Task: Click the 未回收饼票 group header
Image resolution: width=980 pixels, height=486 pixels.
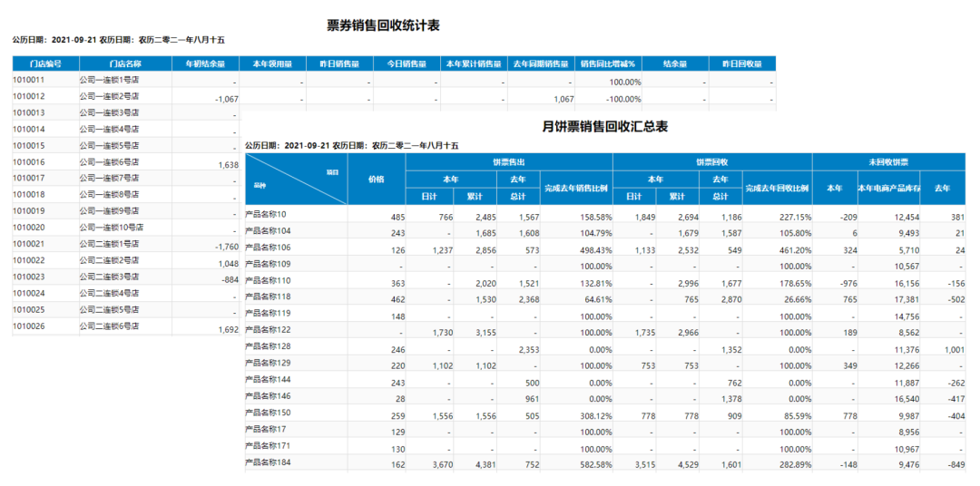Action: (x=890, y=161)
